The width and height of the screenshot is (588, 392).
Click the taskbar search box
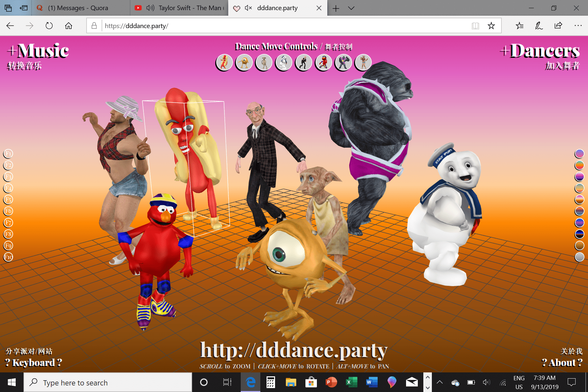pos(108,383)
